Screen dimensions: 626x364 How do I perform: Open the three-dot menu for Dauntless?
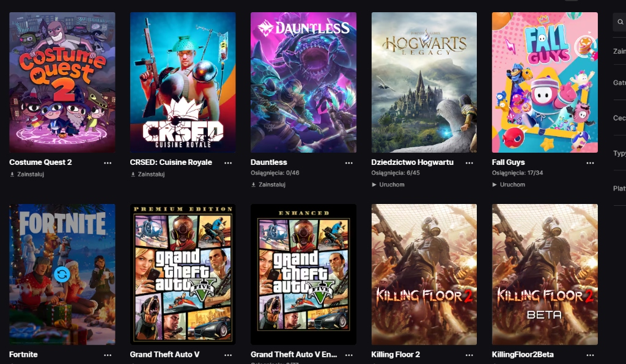click(x=349, y=163)
